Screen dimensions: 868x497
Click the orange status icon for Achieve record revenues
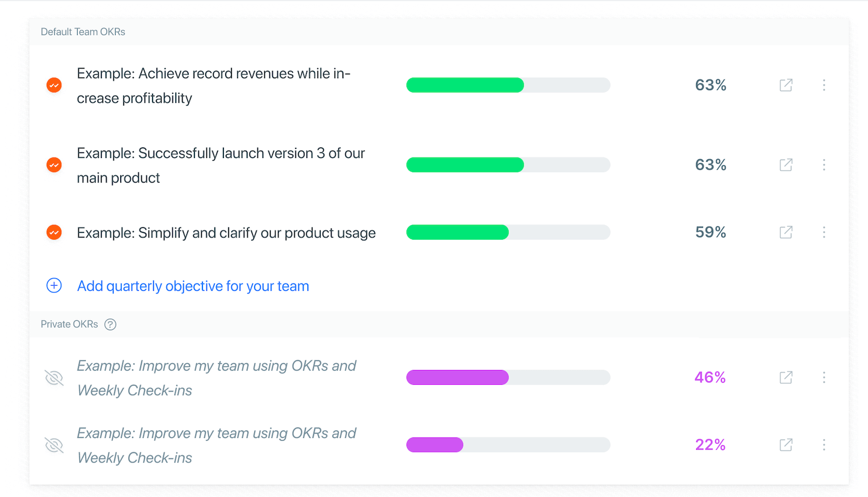(54, 85)
